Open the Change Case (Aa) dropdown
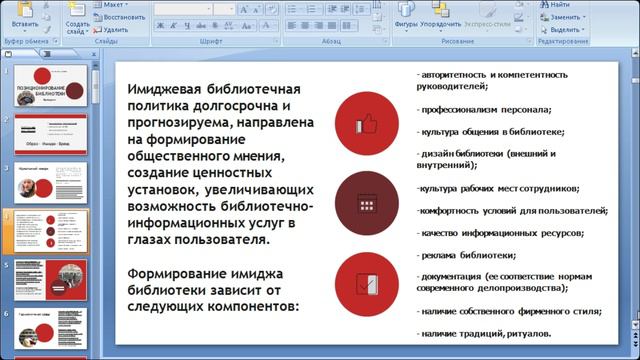Image resolution: width=640 pixels, height=360 pixels. (247, 26)
